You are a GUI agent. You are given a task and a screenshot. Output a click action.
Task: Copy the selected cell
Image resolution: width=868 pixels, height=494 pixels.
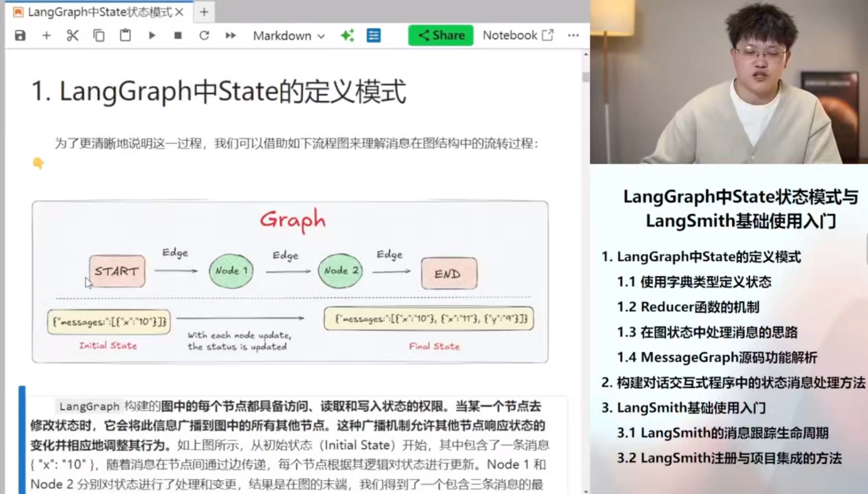99,36
